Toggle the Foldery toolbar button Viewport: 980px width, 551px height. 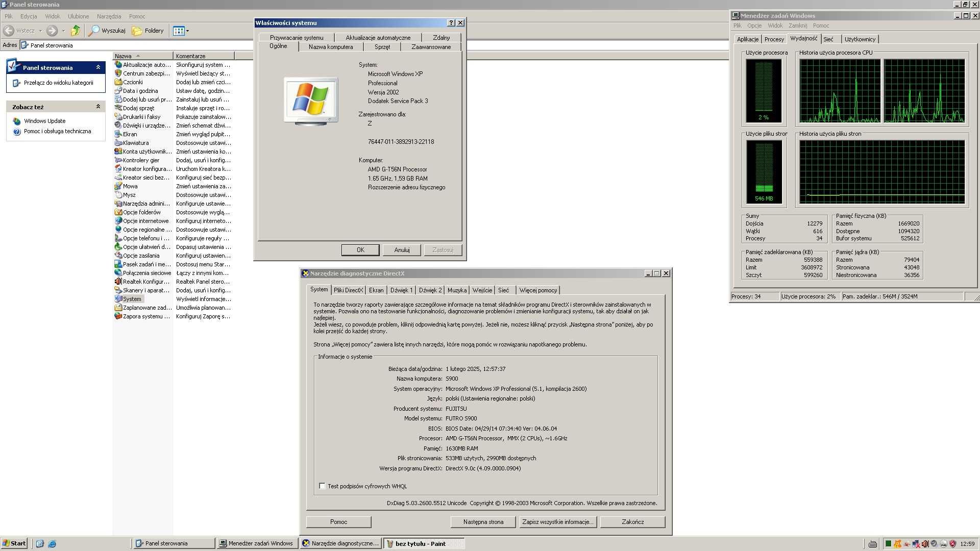[x=148, y=31]
